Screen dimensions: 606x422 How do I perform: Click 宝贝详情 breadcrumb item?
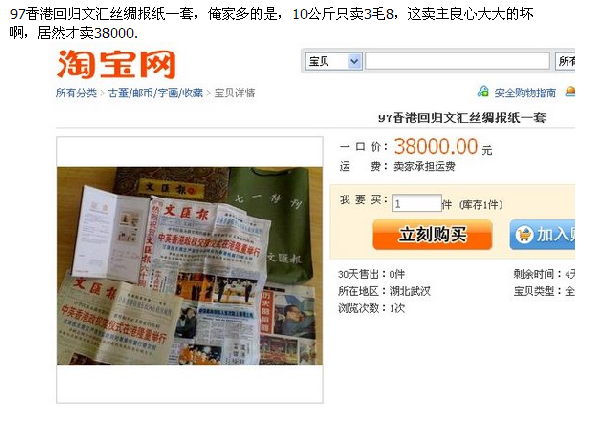coord(235,93)
